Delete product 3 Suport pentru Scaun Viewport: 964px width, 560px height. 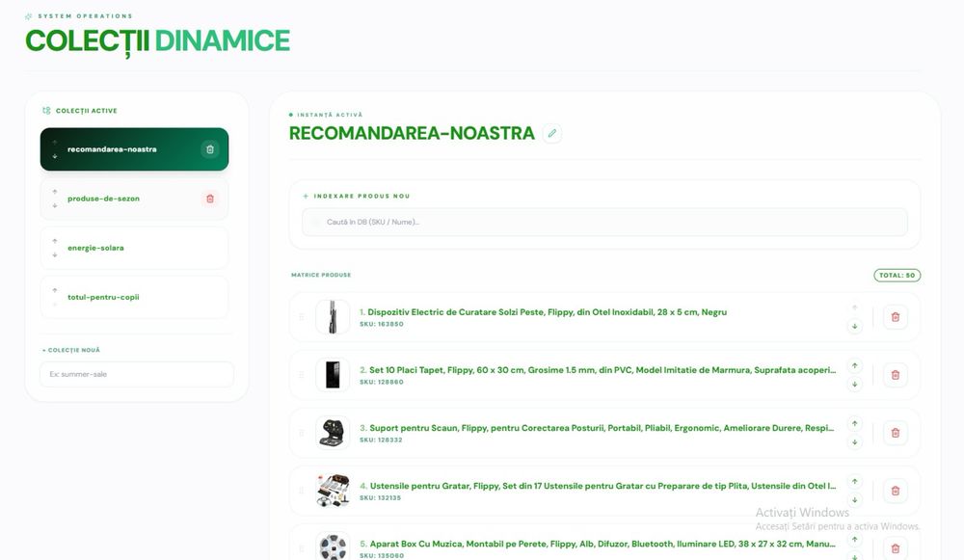(x=896, y=433)
